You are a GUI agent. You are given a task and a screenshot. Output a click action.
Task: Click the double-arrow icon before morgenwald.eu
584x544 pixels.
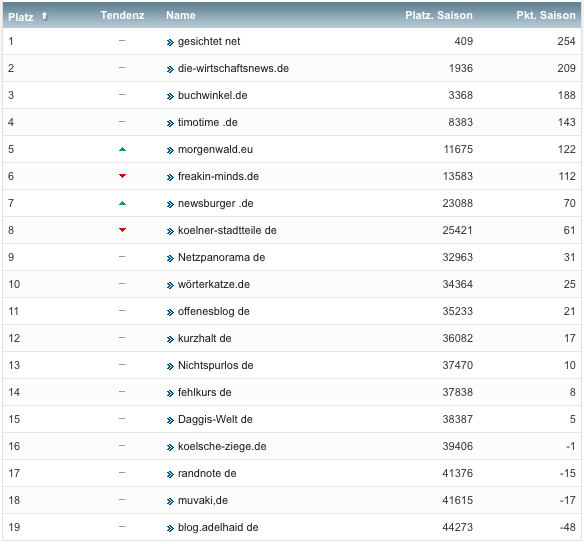pos(170,150)
